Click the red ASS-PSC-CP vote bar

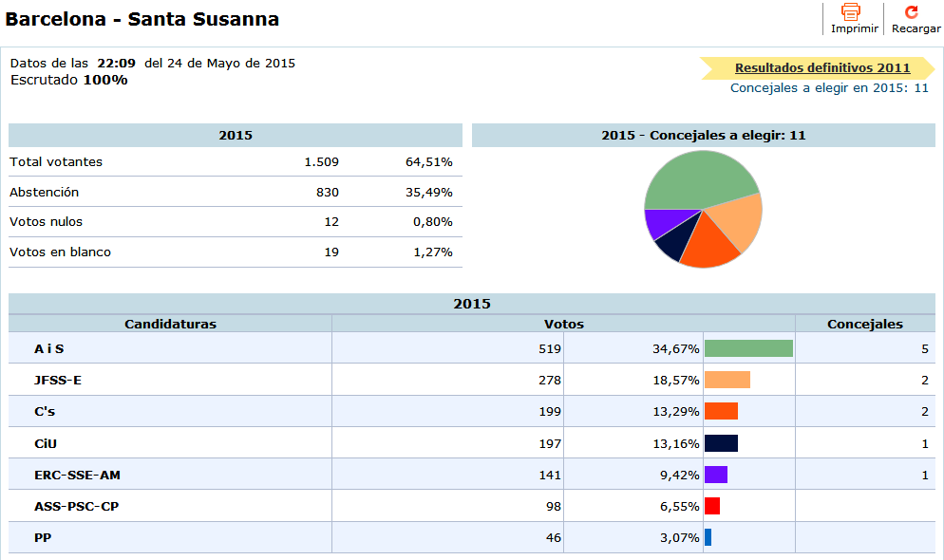pyautogui.click(x=711, y=506)
